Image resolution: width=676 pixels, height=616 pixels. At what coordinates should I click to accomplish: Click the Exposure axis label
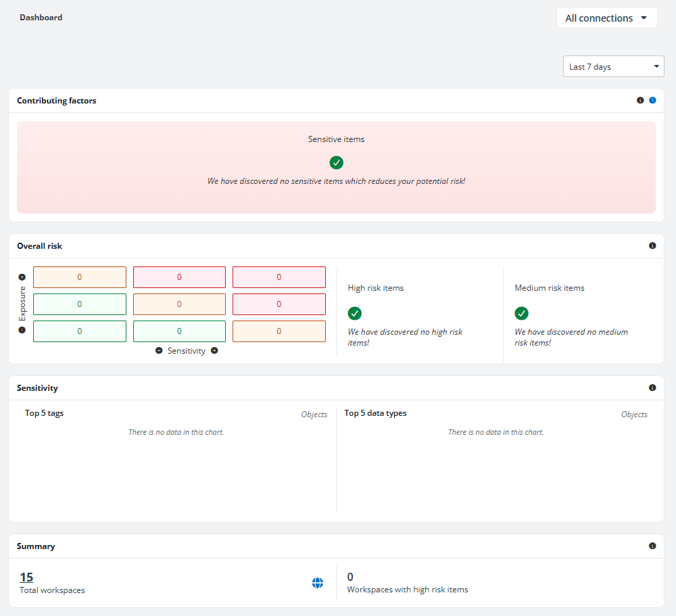pos(22,304)
